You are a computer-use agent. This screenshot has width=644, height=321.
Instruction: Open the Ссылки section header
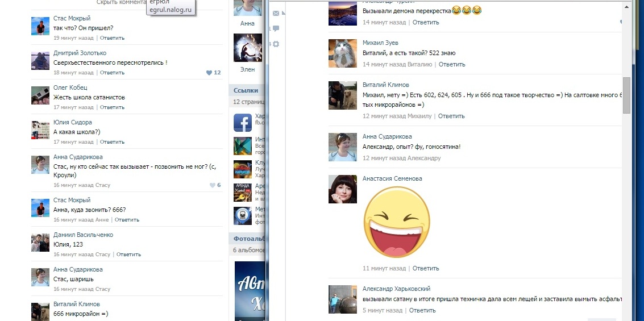pos(246,90)
